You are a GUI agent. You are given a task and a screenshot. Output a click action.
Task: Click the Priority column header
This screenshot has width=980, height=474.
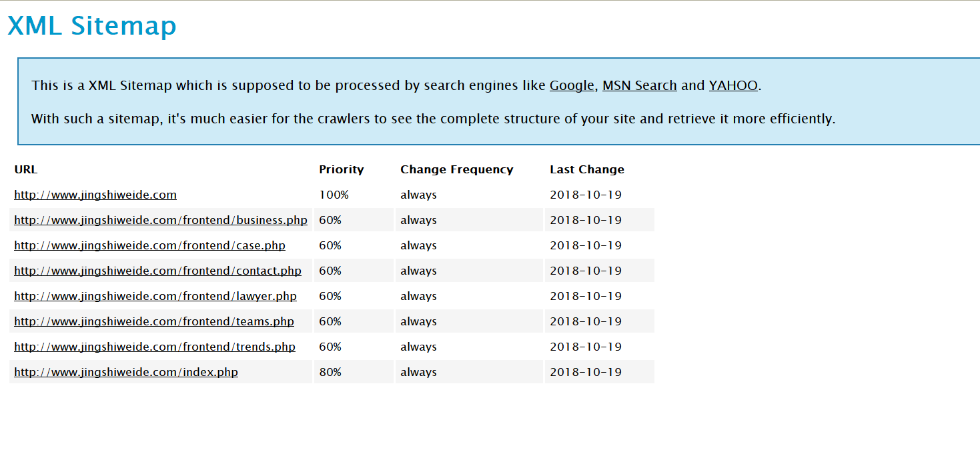pos(342,170)
